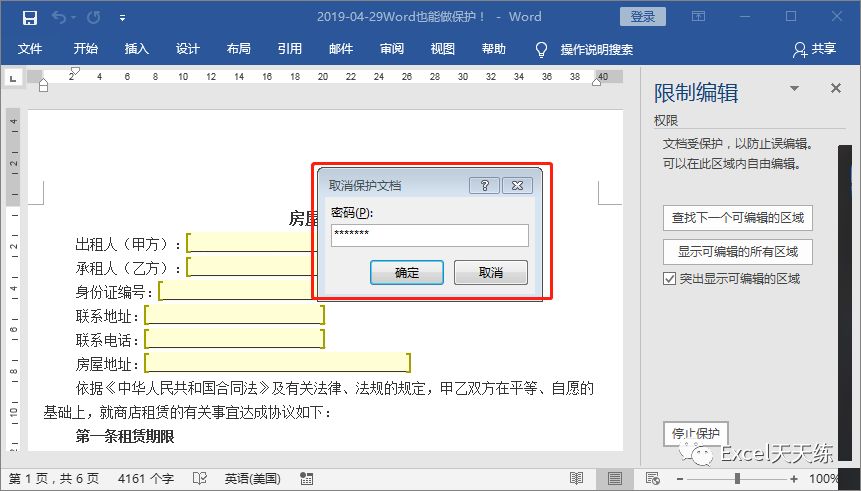Click the word count 4161 个字
This screenshot has height=491, width=861.
[x=146, y=479]
